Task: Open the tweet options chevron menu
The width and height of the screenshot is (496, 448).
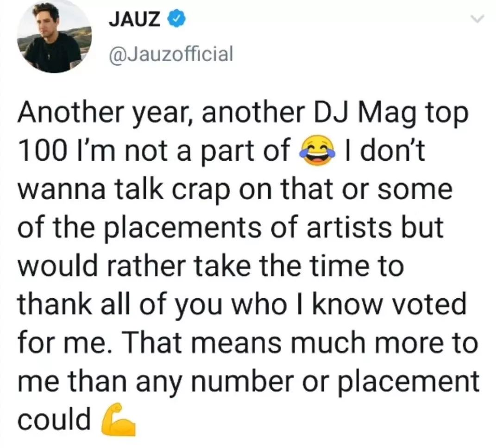Action: coord(477,19)
